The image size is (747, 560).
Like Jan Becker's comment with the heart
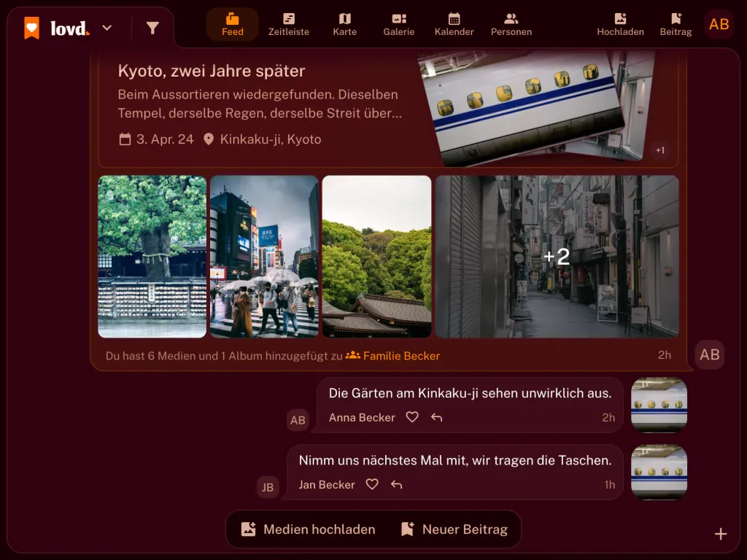click(372, 485)
